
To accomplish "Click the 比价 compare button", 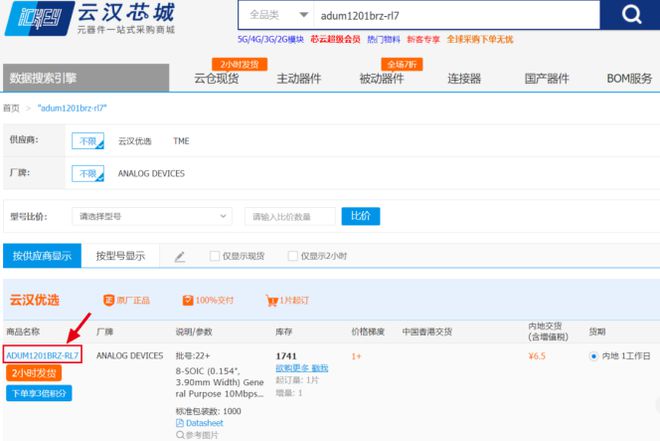I will [361, 216].
